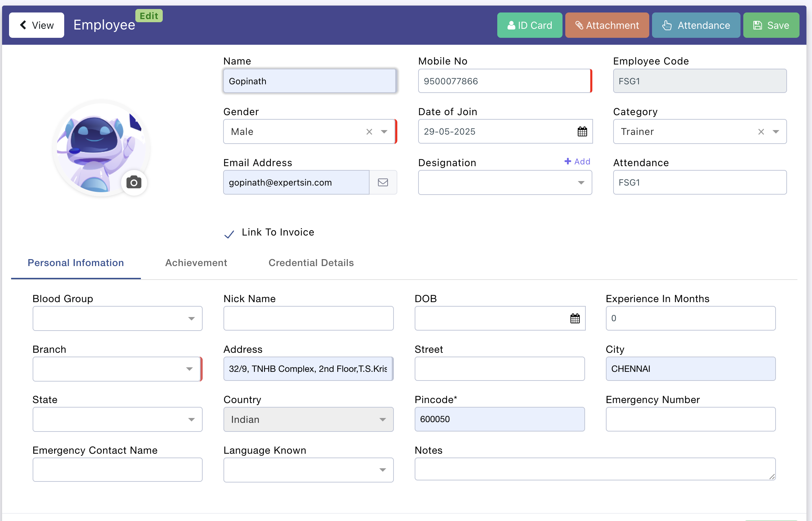Toggle the Link To Invoice checkbox
Viewport: 812px width, 521px height.
(x=229, y=234)
